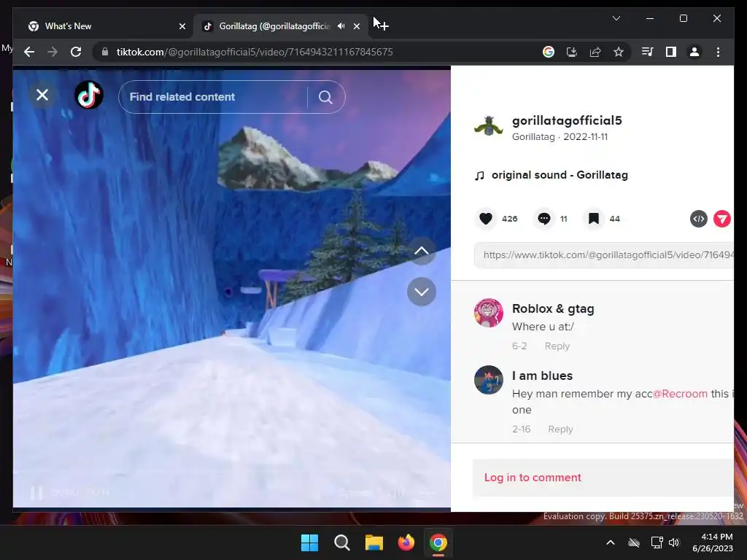This screenshot has height=560, width=747.
Task: Like the video with the heart icon
Action: point(486,219)
